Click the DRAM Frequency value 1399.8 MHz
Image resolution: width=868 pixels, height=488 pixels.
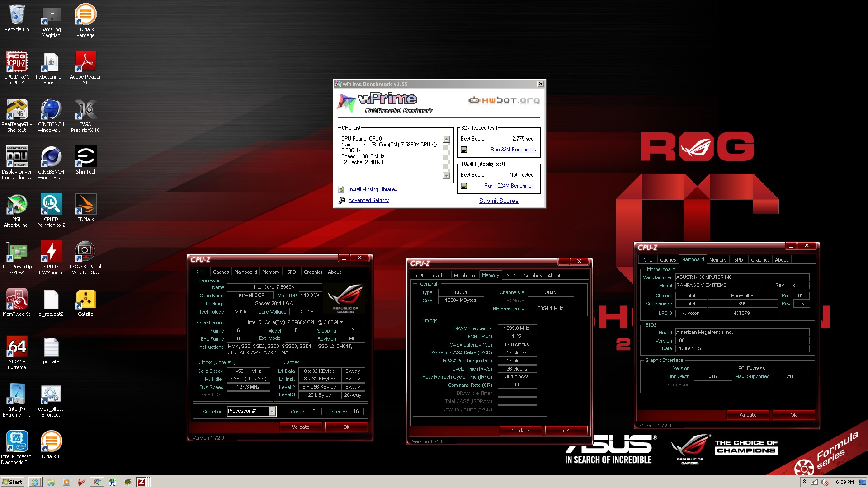(517, 328)
